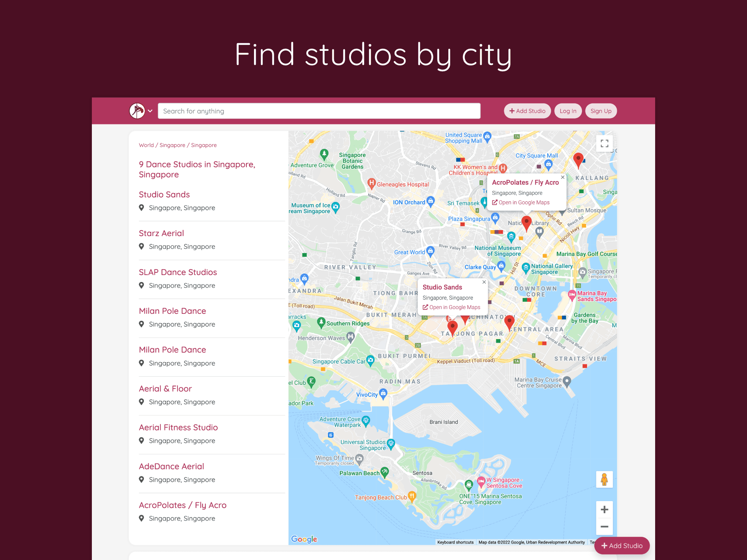
Task: Zoom in on the map
Action: [x=604, y=510]
